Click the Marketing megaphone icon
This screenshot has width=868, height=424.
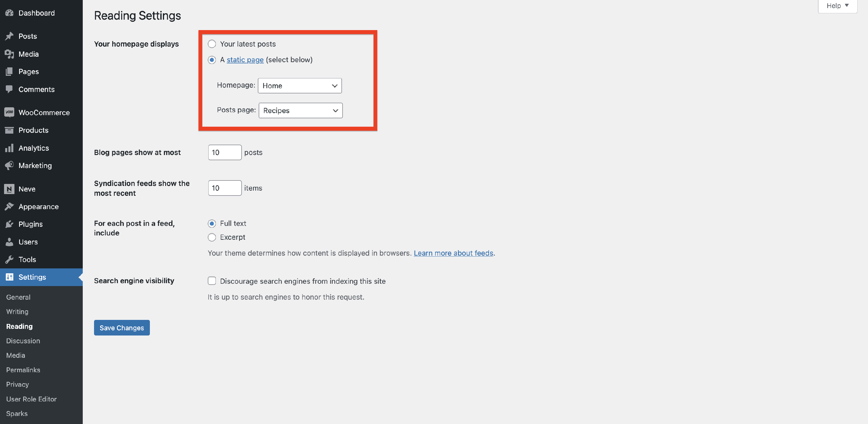pos(9,165)
